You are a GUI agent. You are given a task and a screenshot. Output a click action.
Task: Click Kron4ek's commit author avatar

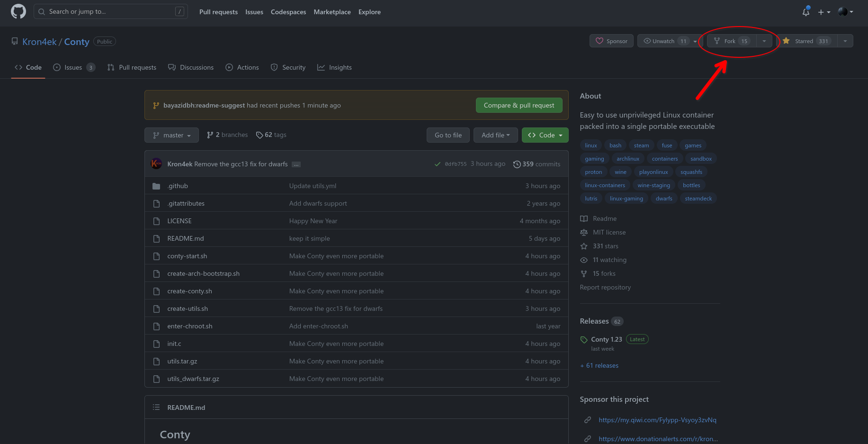click(156, 163)
